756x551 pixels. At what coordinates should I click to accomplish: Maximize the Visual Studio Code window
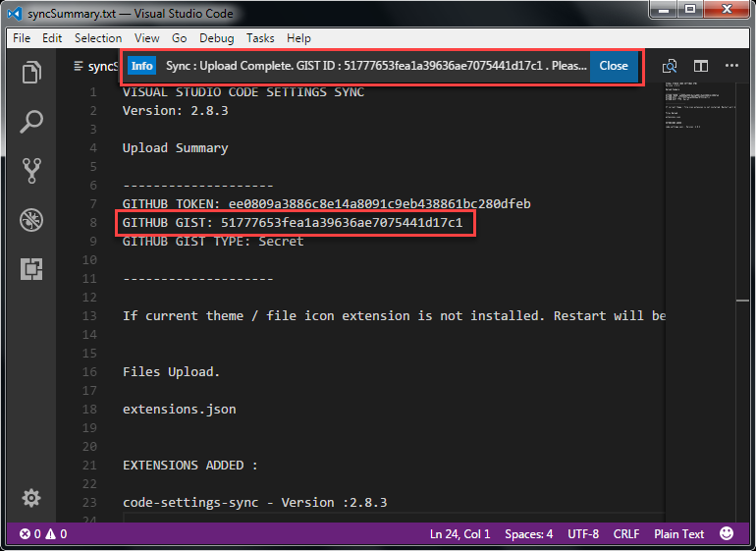[690, 10]
